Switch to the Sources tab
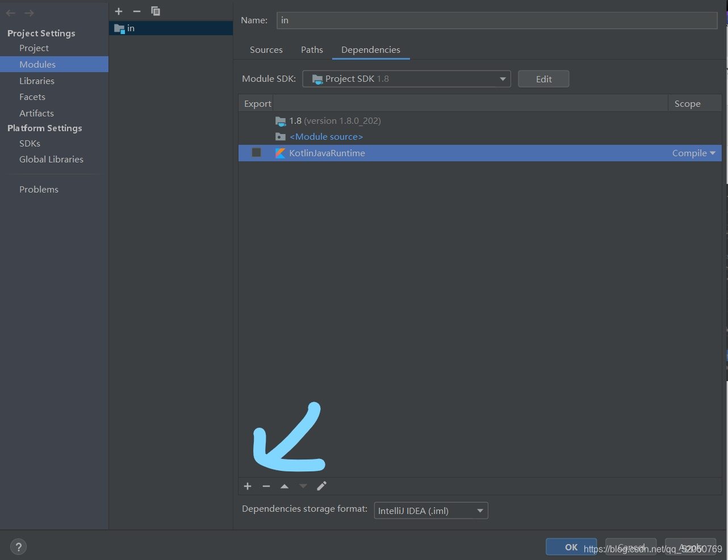Screen dimensions: 728x560 tap(266, 50)
